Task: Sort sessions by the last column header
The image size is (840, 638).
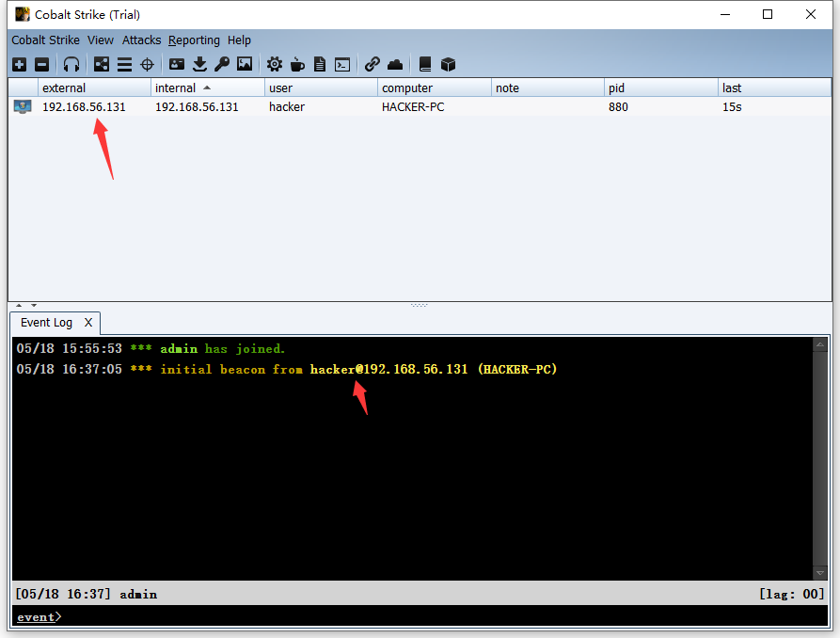Action: pos(775,88)
